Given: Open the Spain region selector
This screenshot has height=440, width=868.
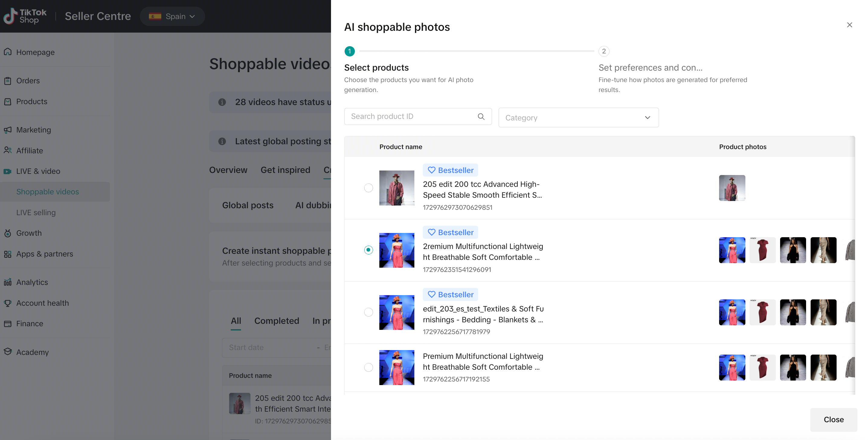Looking at the screenshot, I should 172,16.
